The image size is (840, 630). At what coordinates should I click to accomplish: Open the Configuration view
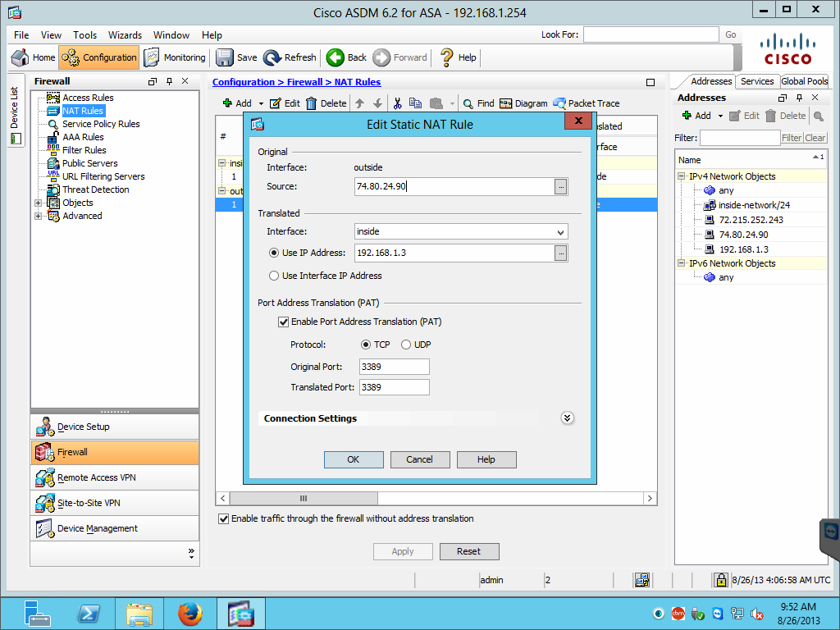click(99, 57)
